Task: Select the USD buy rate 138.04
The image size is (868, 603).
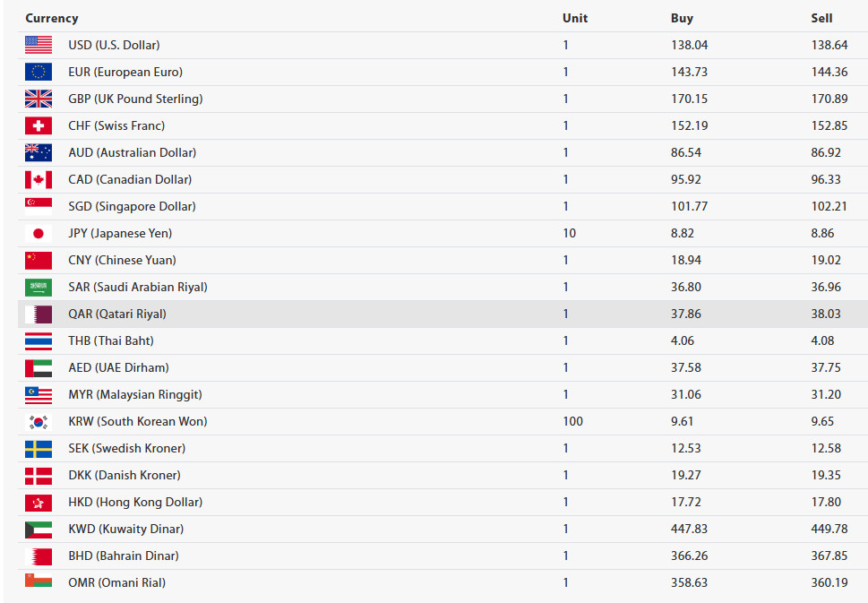Action: click(689, 45)
